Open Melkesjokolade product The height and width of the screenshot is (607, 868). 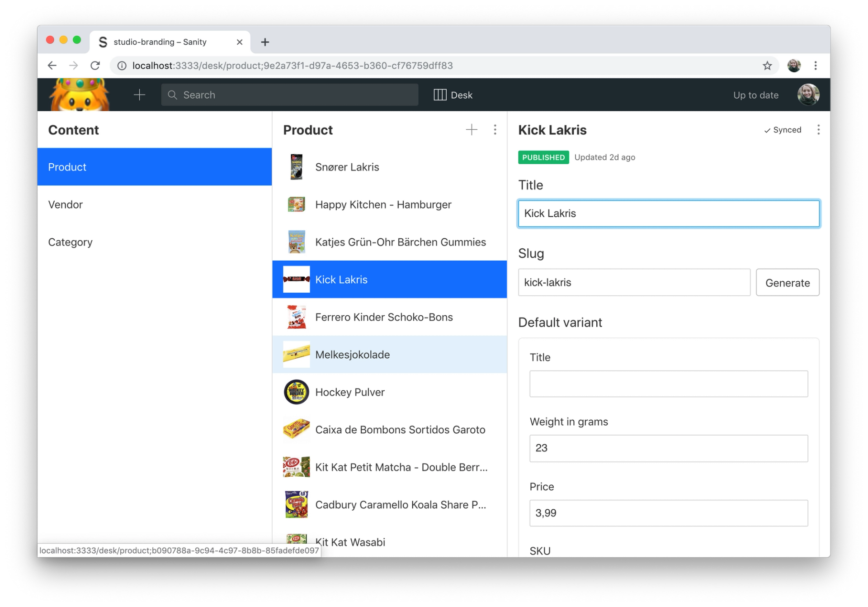pyautogui.click(x=352, y=355)
